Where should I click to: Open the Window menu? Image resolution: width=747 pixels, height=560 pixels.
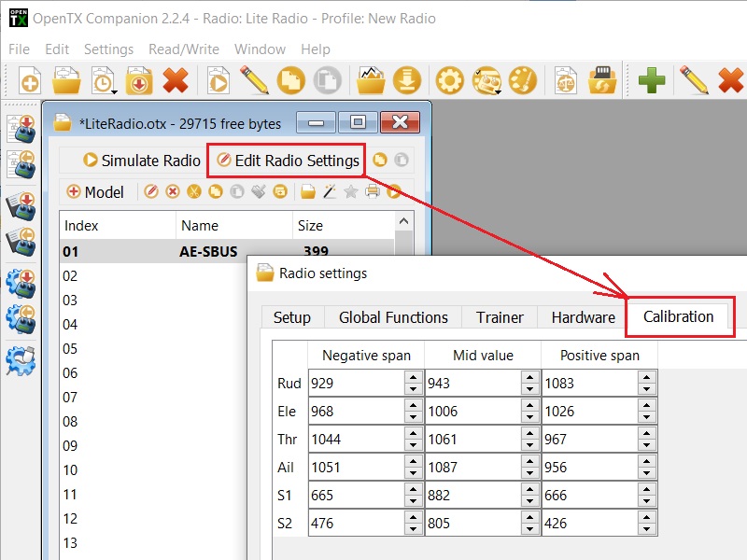point(260,49)
